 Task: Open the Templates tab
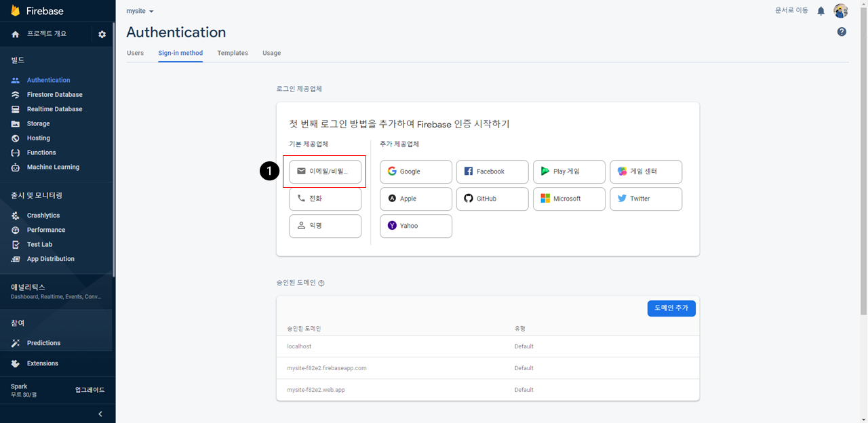coord(233,53)
